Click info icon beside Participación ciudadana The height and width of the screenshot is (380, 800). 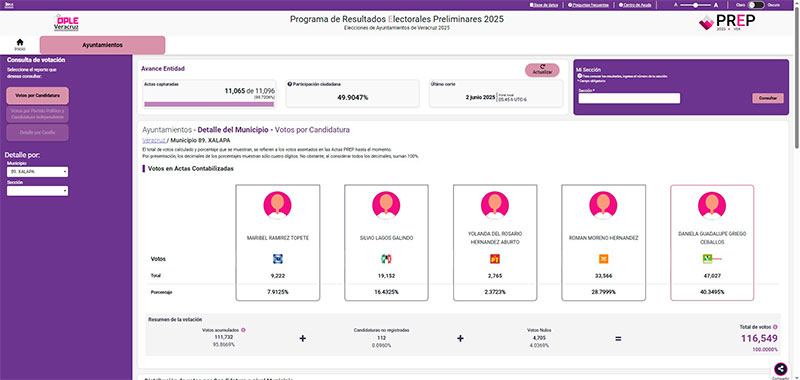click(289, 84)
